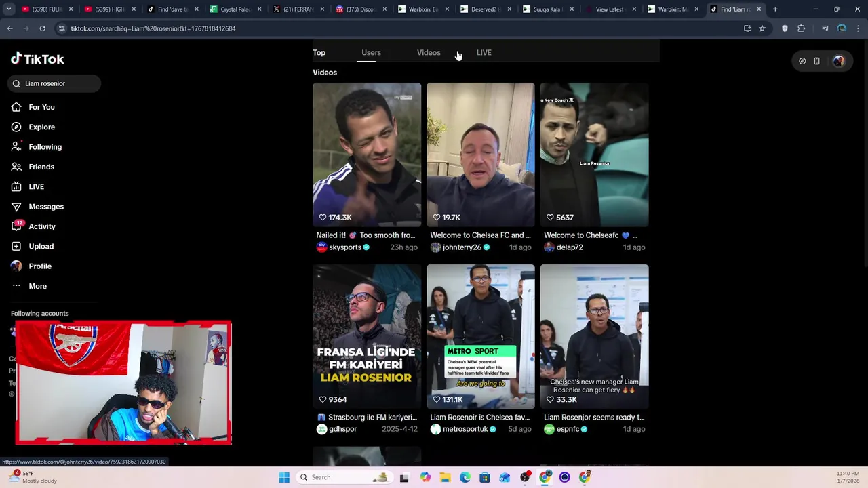Click the Windows taskbar Search box
Viewport: 868px width, 488px height.
point(344,477)
